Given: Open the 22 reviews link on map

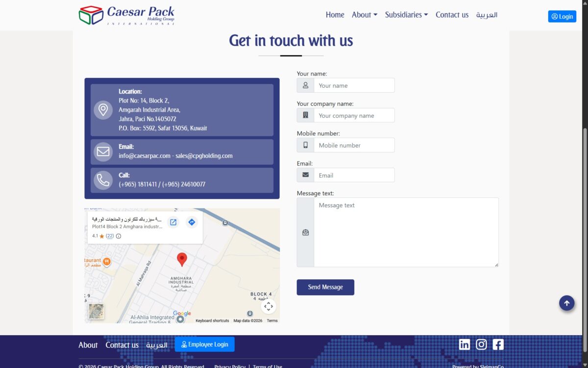Looking at the screenshot, I should [x=110, y=236].
